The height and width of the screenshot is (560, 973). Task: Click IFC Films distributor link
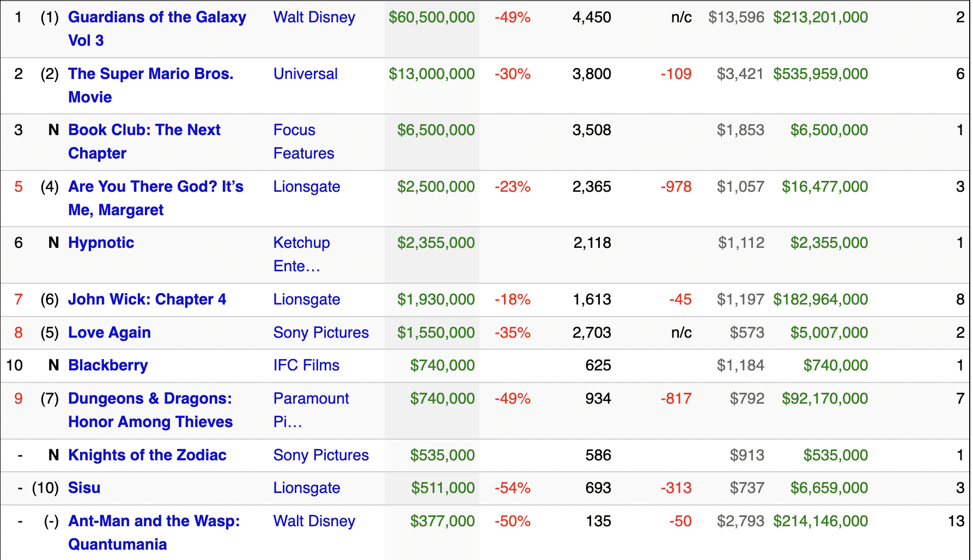point(306,366)
